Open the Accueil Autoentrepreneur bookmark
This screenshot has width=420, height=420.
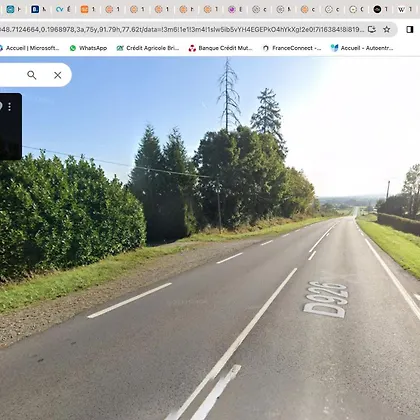click(362, 48)
